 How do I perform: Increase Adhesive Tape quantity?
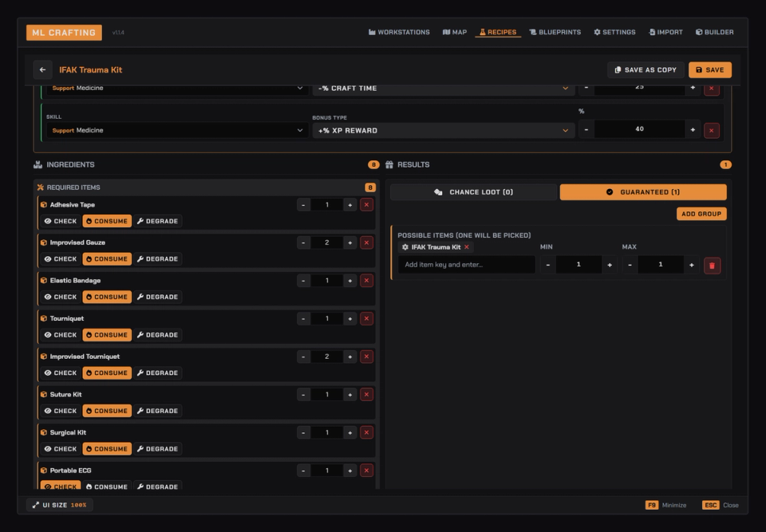coord(349,205)
